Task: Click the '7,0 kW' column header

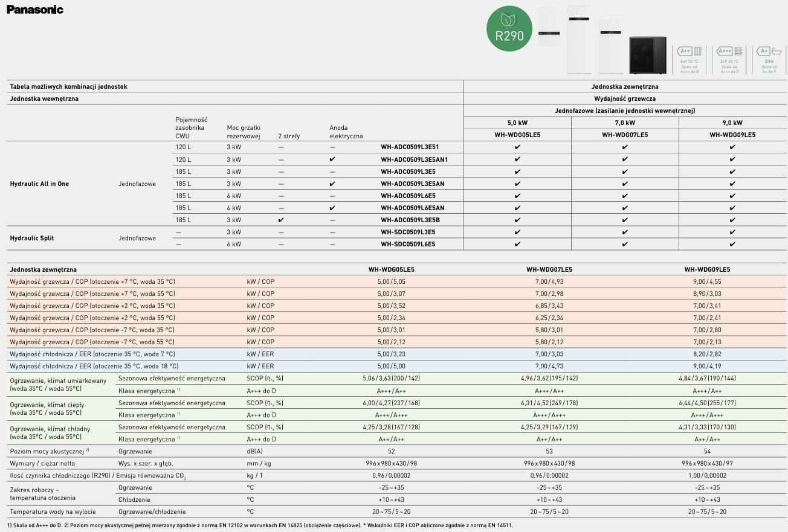Action: coord(625,123)
